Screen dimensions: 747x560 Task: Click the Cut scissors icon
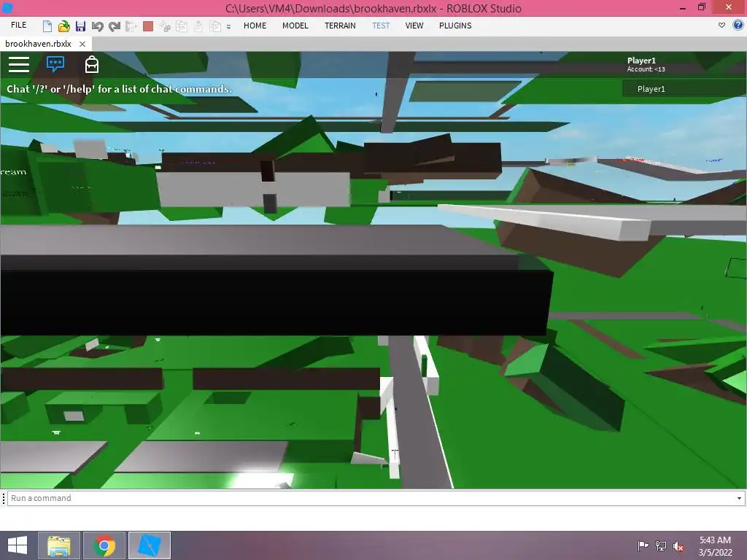click(x=165, y=26)
